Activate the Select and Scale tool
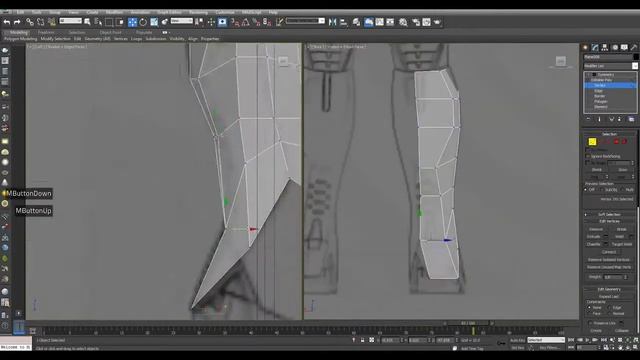This screenshot has height=360, width=640. click(x=154, y=22)
